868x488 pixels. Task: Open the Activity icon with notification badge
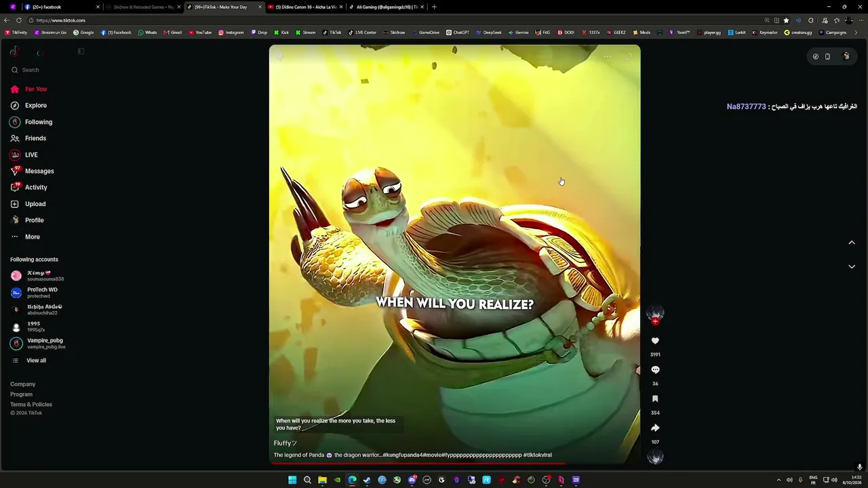15,187
